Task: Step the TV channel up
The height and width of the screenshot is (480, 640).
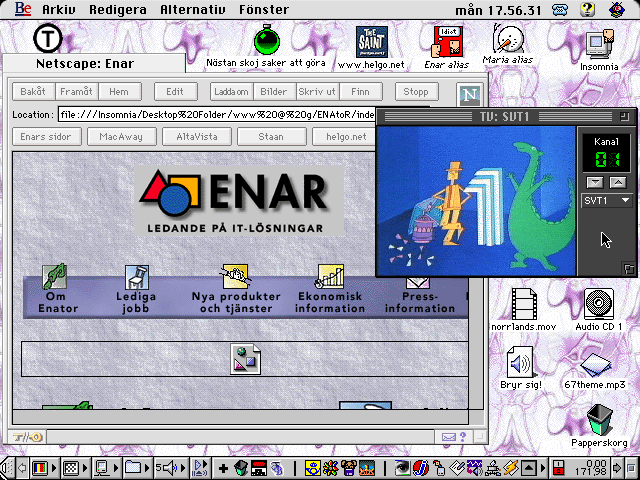Action: point(617,182)
